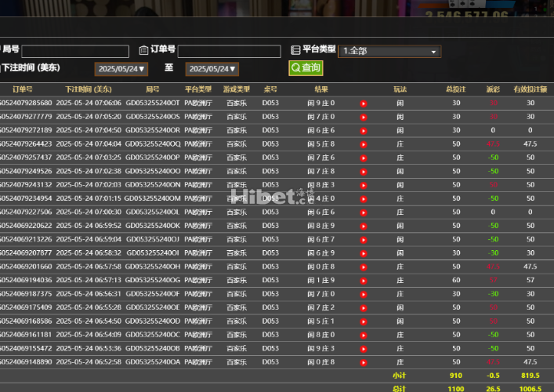Play replay for last row GD053255240OA
Image resolution: width=554 pixels, height=392 pixels.
pos(363,362)
